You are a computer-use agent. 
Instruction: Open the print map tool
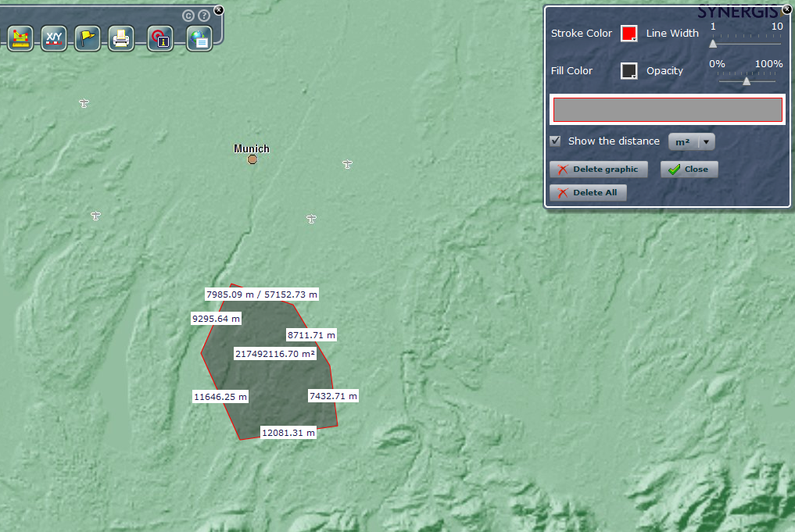[121, 37]
